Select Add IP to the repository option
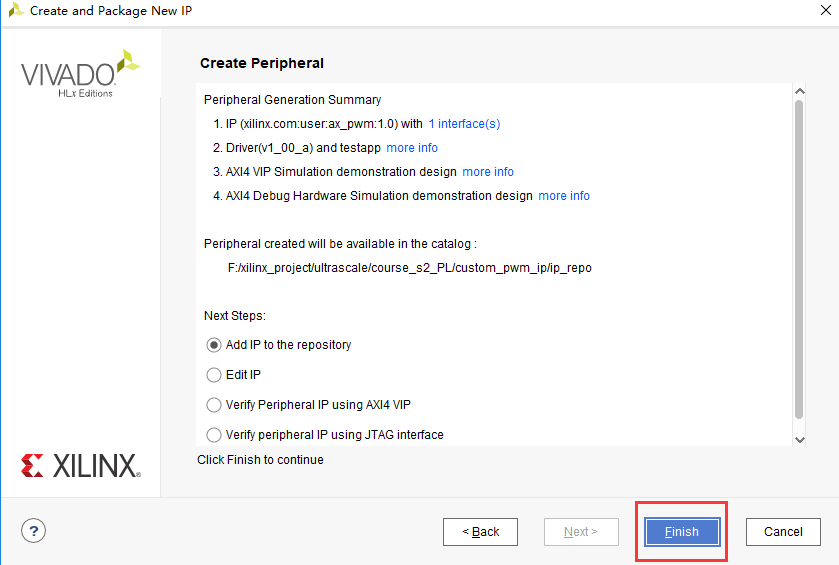The image size is (839, 565). pyautogui.click(x=213, y=345)
